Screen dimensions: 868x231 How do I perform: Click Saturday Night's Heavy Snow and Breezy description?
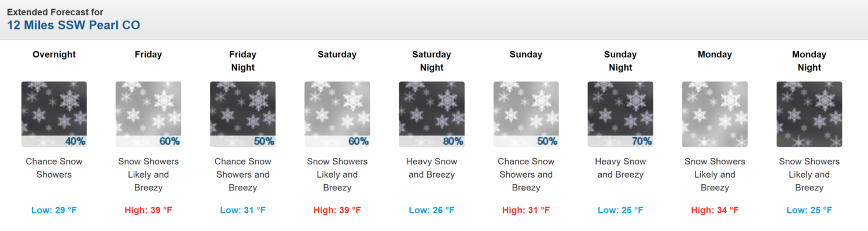pyautogui.click(x=432, y=168)
